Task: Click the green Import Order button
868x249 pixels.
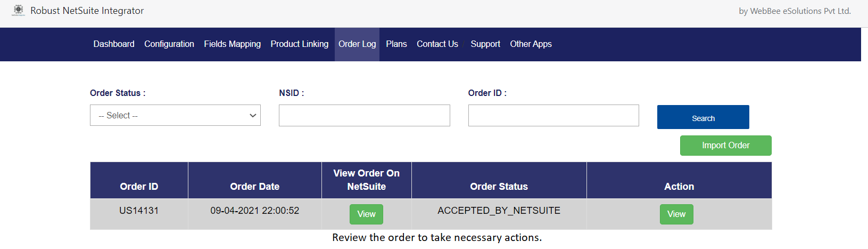Action: coord(726,146)
